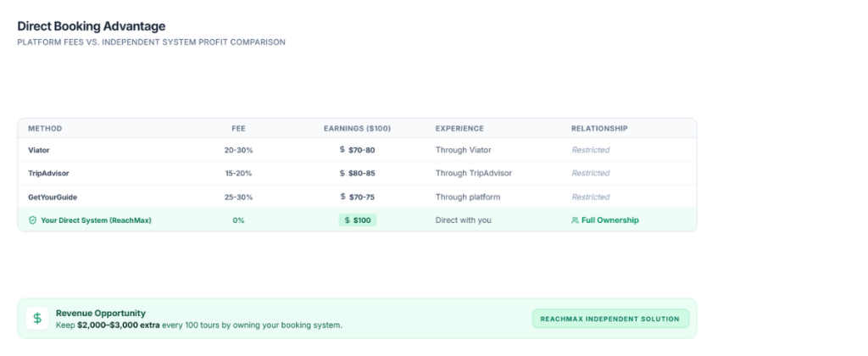
Task: Click Restricted in the GetYourGuide row
Action: pyautogui.click(x=591, y=197)
